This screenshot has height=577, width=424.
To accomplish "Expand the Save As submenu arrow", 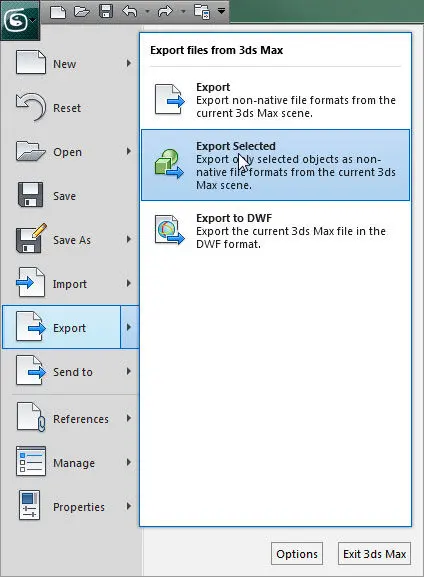I will coord(128,240).
